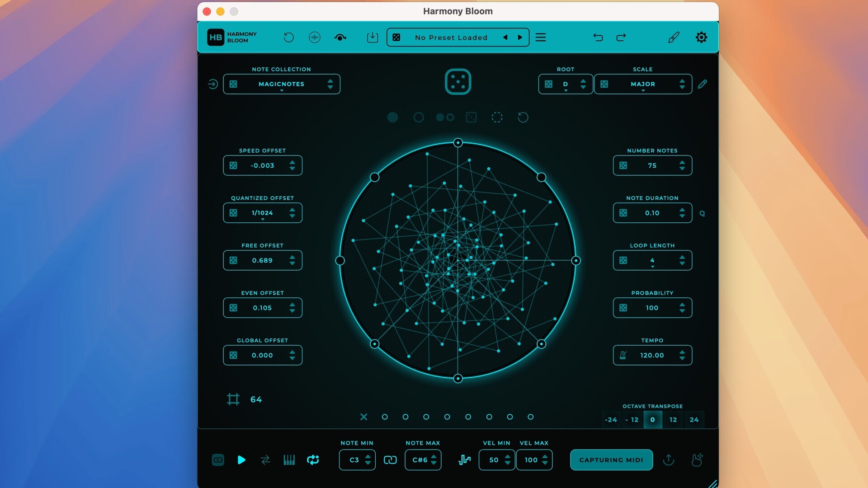
Task: Click the undo arrow
Action: pyautogui.click(x=598, y=38)
